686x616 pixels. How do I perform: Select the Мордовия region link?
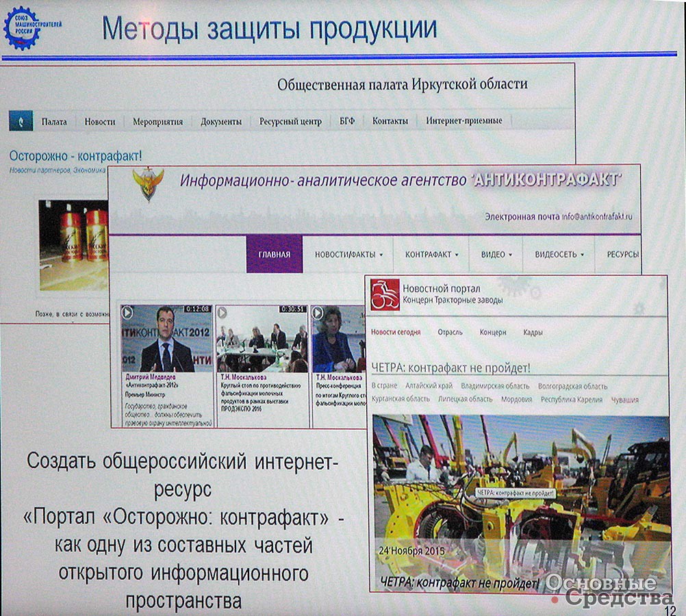[517, 399]
